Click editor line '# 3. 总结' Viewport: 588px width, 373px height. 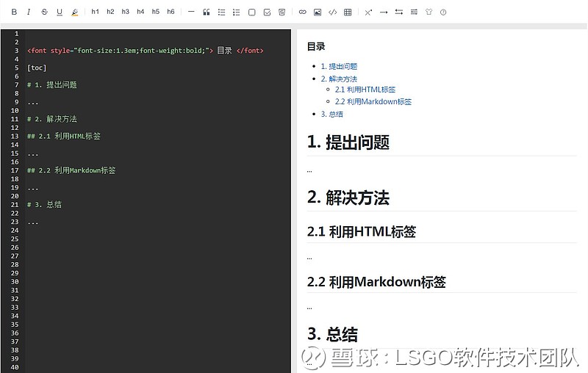[x=44, y=205]
